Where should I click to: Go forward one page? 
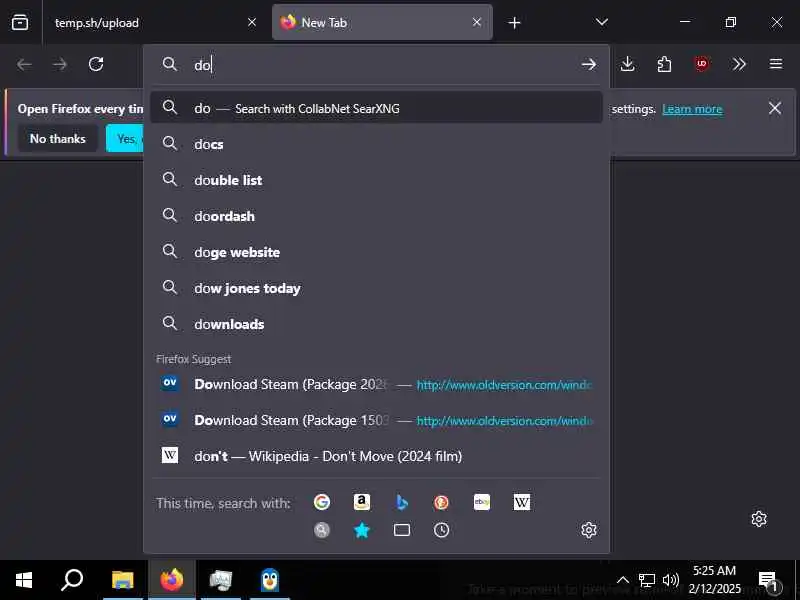(60, 64)
